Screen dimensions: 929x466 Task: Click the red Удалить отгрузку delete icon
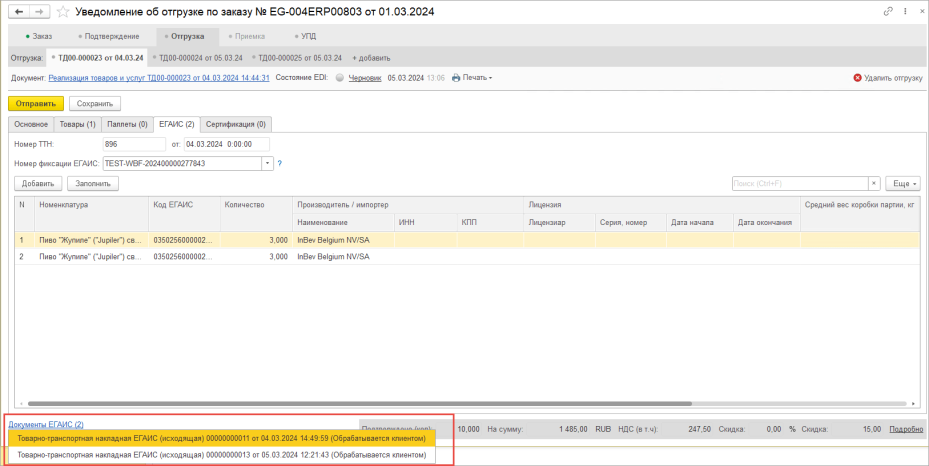coord(857,78)
